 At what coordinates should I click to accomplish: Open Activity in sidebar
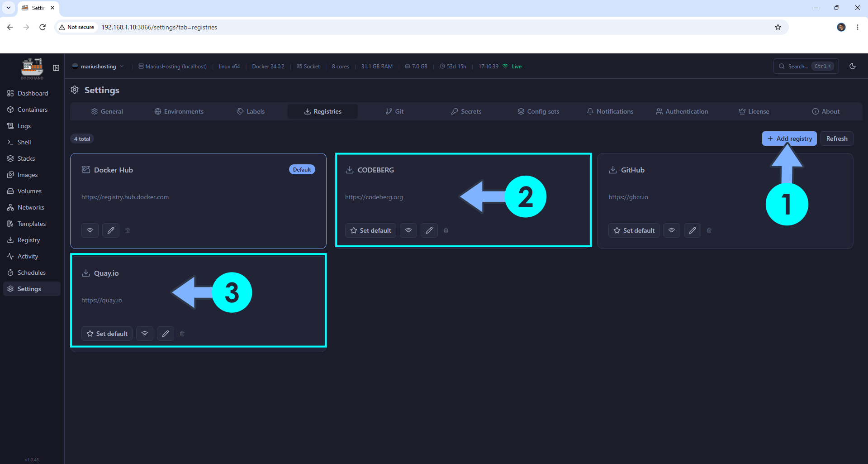pos(32,256)
